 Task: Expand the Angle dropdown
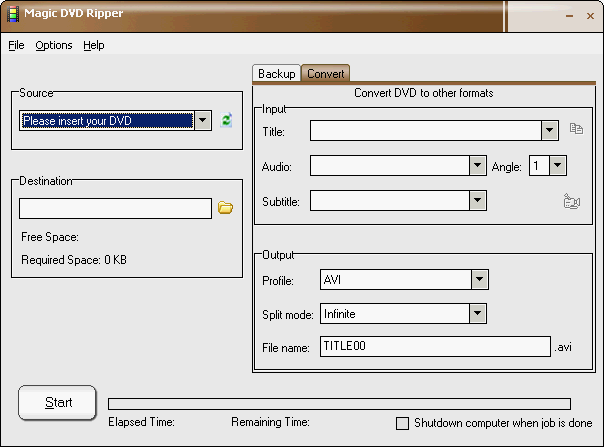pyautogui.click(x=558, y=166)
